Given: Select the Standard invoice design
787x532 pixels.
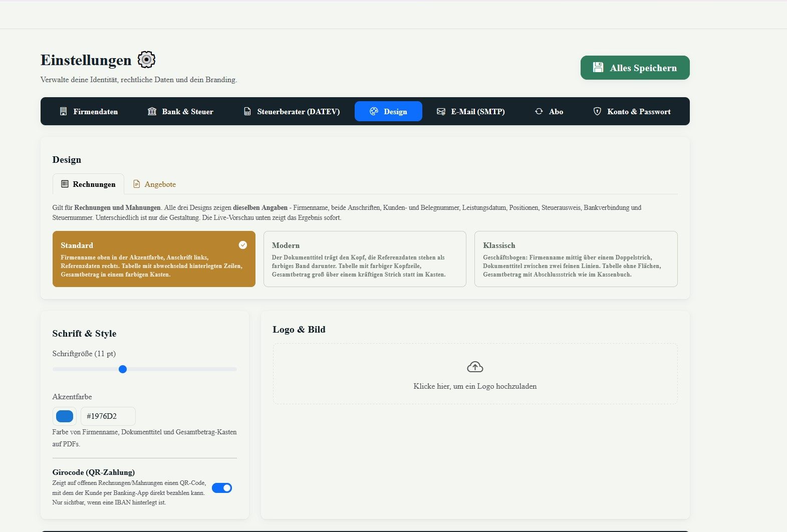Looking at the screenshot, I should (154, 259).
